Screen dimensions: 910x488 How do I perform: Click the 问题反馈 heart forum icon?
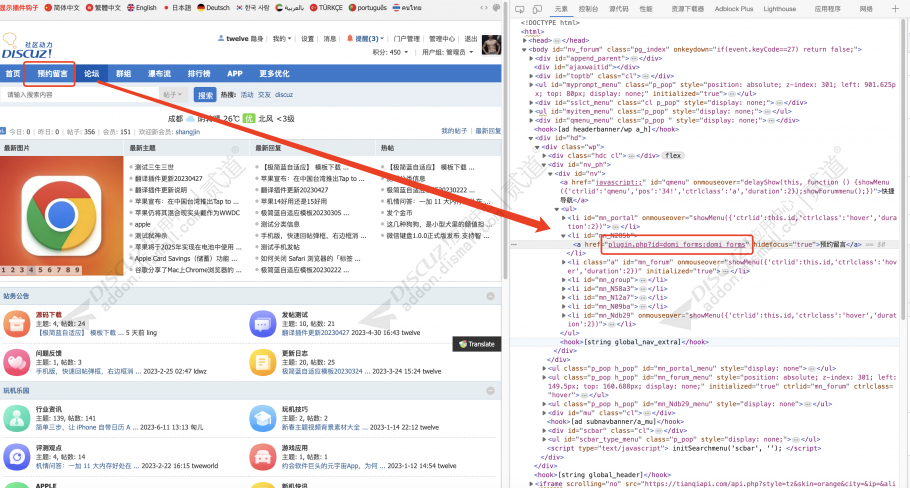(17, 361)
